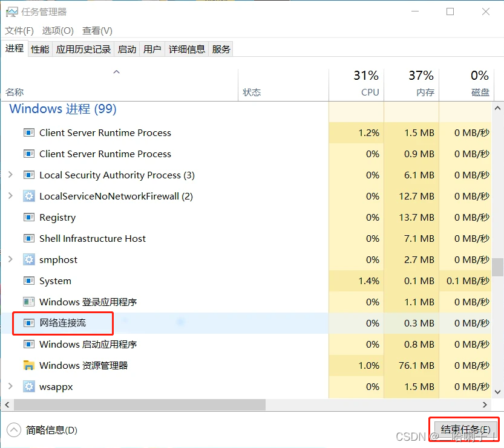
Task: Select Windows 资源管理器 process name
Action: click(x=83, y=365)
